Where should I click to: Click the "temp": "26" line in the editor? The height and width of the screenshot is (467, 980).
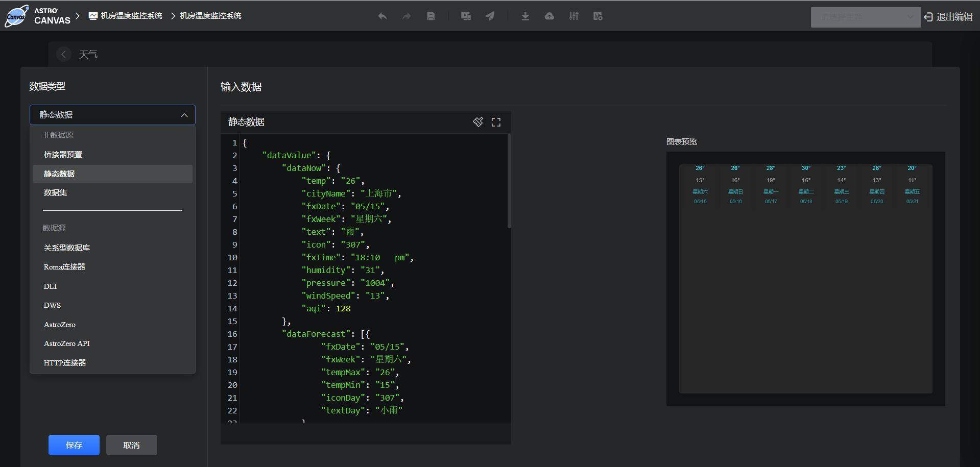[x=333, y=181]
